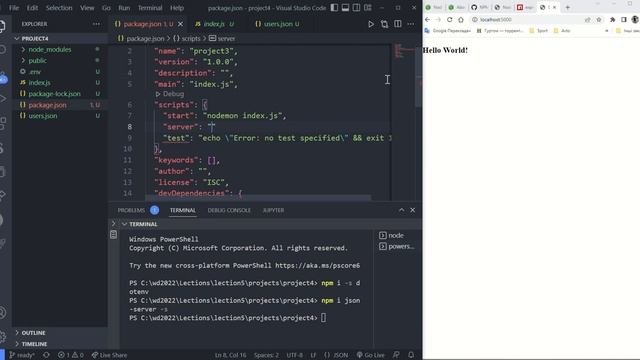Image resolution: width=640 pixels, height=360 pixels.
Task: Open browser extensions puzzle icon
Action: tap(612, 20)
